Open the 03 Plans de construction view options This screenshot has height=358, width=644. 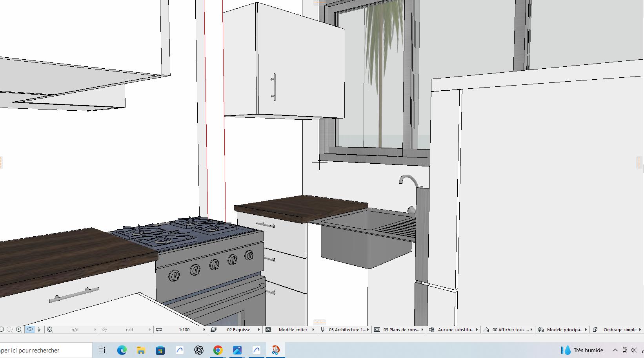tap(402, 330)
